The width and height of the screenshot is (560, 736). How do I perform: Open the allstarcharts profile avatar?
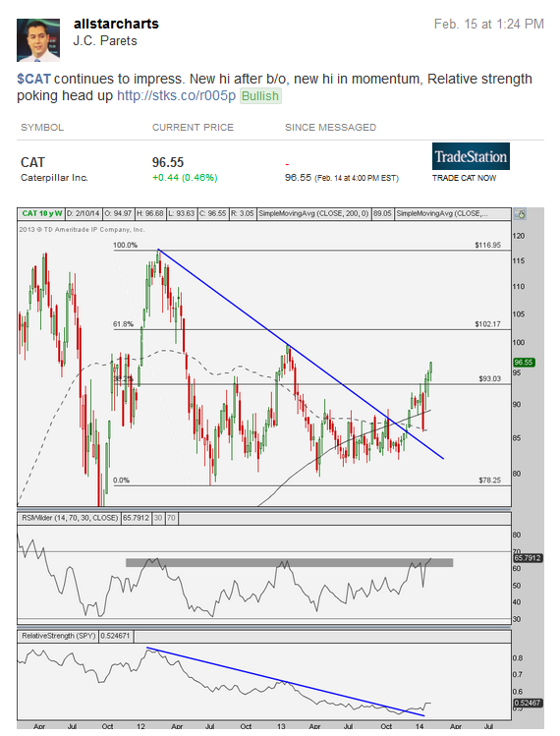point(38,40)
